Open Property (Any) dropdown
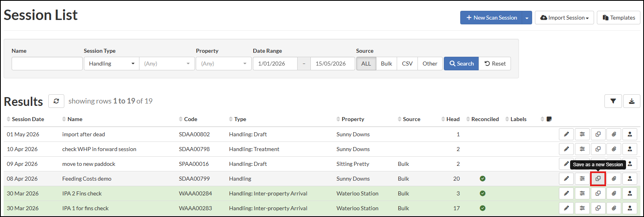Image resolution: width=644 pixels, height=217 pixels. (224, 64)
